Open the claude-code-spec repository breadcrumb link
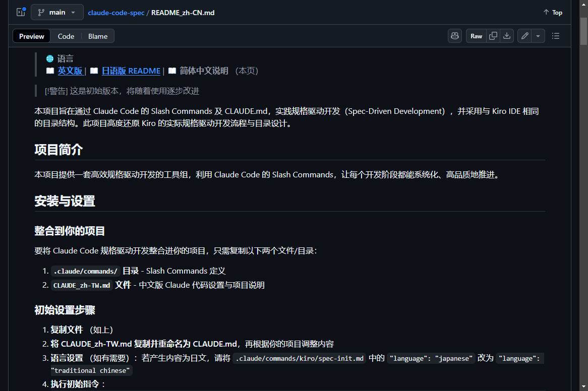 tap(116, 13)
